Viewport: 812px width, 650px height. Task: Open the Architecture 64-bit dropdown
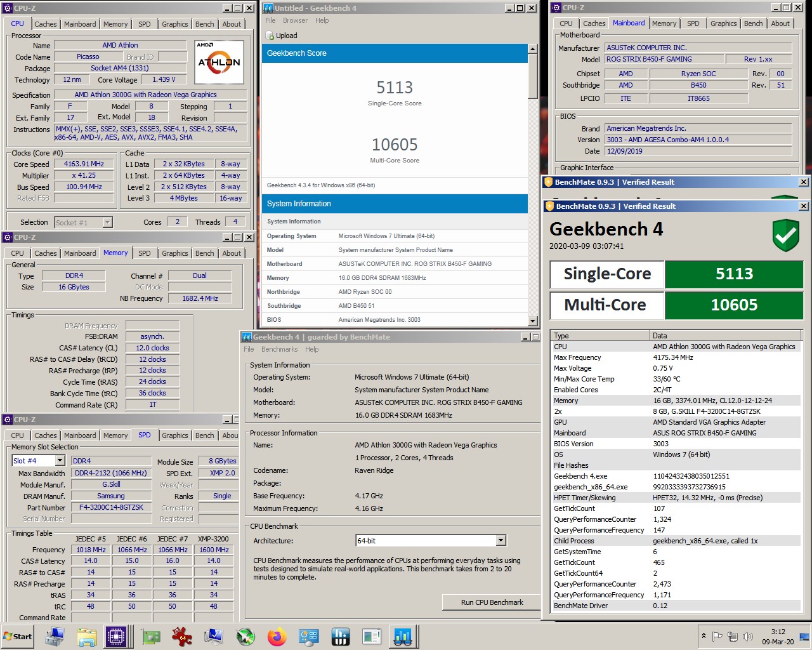[x=501, y=541]
